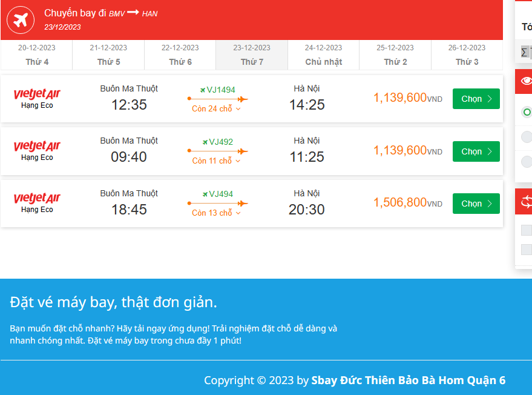
Task: Open the 20-12-2023 Thứ 4 date tab
Action: coord(36,55)
